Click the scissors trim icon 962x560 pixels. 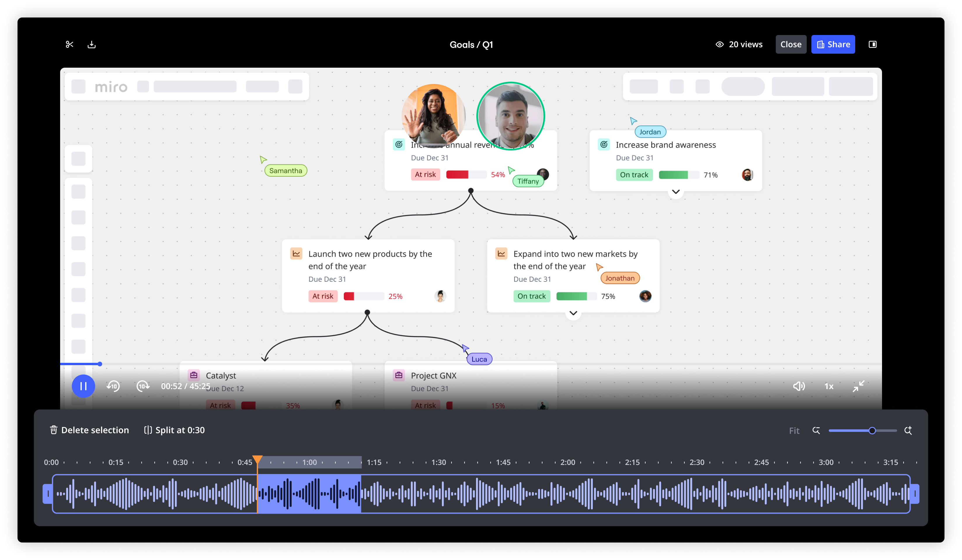69,44
